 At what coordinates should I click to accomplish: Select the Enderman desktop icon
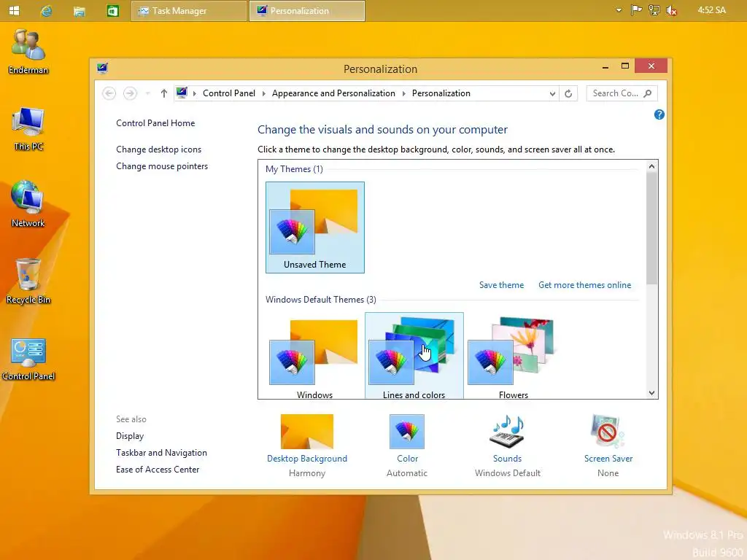click(28, 52)
